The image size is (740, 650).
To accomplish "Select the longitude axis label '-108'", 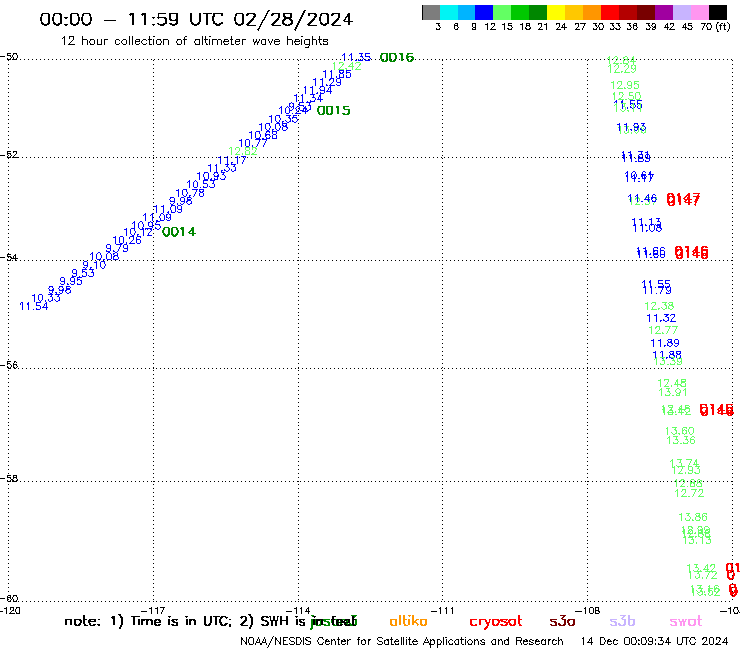I will (x=587, y=611).
